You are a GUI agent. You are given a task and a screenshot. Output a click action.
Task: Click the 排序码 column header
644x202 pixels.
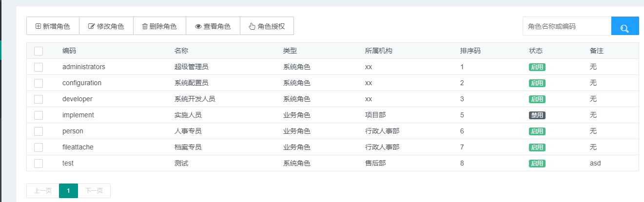coord(470,51)
